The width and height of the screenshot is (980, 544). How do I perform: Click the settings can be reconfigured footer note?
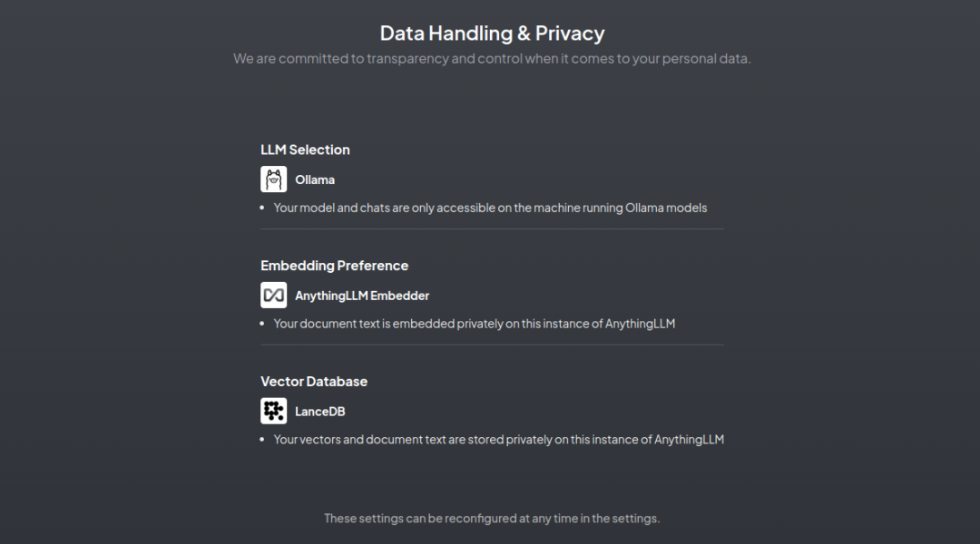click(492, 519)
